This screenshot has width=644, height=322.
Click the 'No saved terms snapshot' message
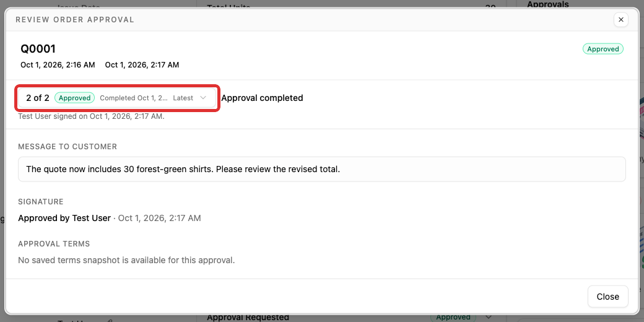126,260
